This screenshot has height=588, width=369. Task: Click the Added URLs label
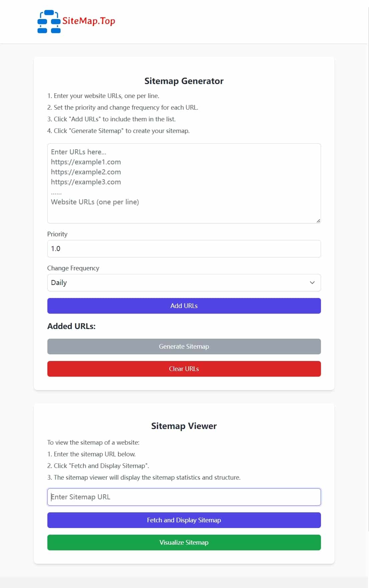pos(71,326)
